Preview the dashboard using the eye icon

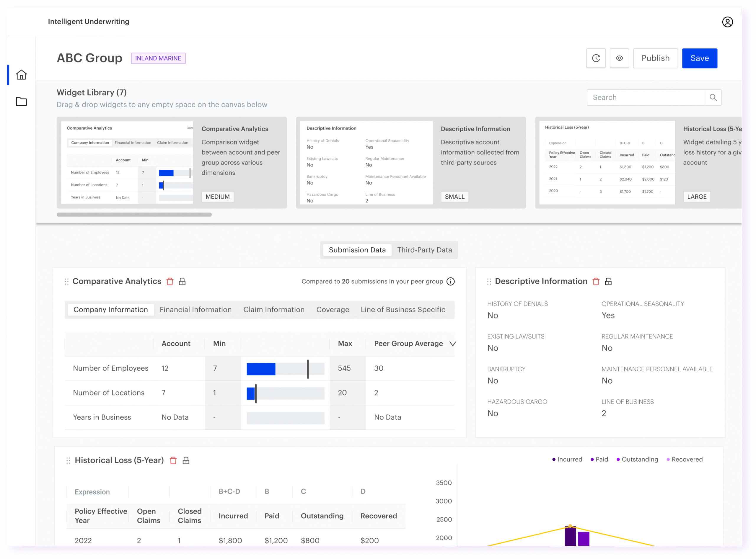tap(619, 58)
